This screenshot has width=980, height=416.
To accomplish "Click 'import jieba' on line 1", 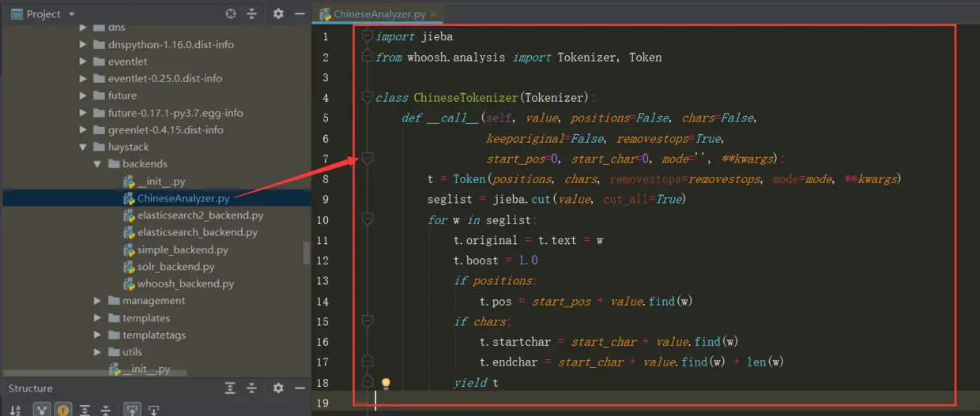I will click(414, 36).
